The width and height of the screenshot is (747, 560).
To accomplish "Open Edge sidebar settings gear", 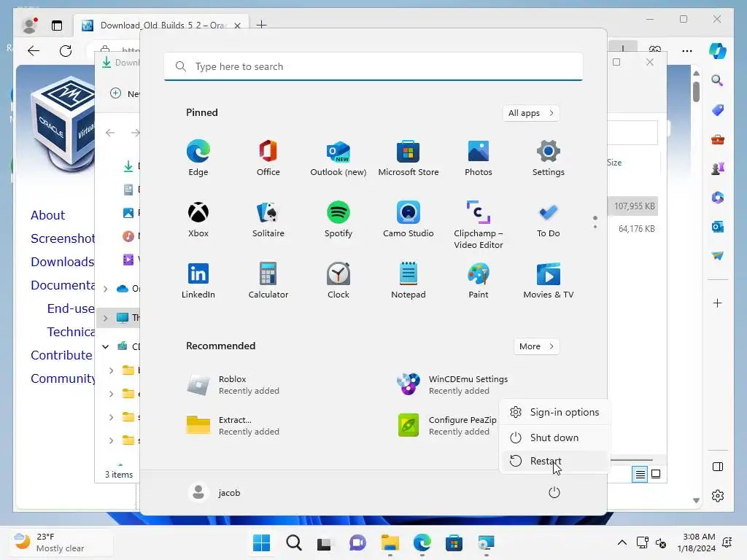I will coord(718,496).
